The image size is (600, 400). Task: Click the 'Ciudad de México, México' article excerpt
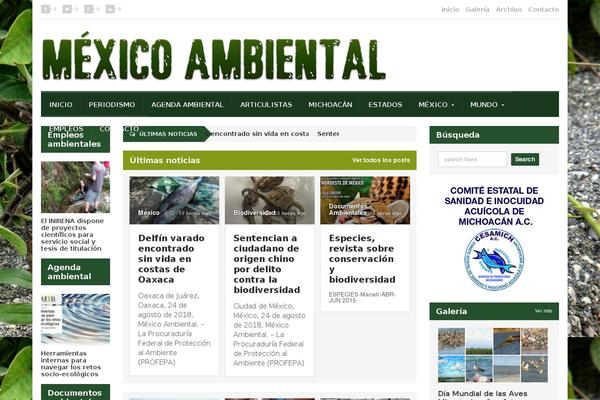click(269, 334)
